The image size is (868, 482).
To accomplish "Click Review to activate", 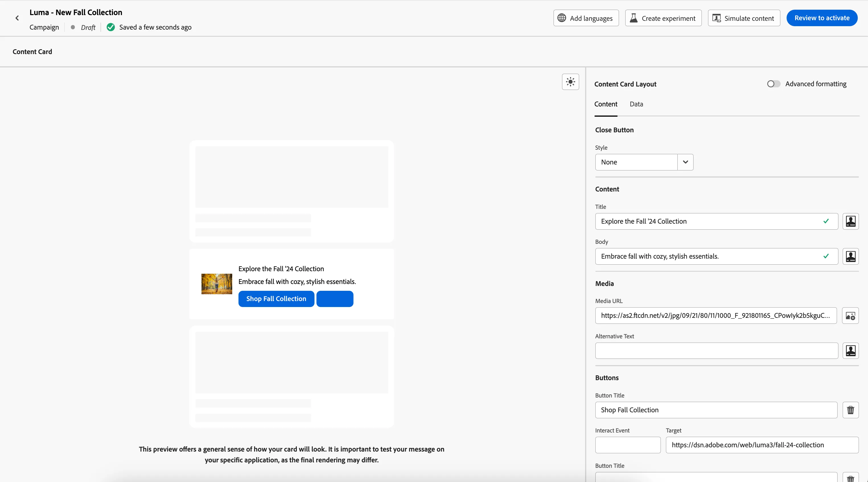I will point(822,18).
